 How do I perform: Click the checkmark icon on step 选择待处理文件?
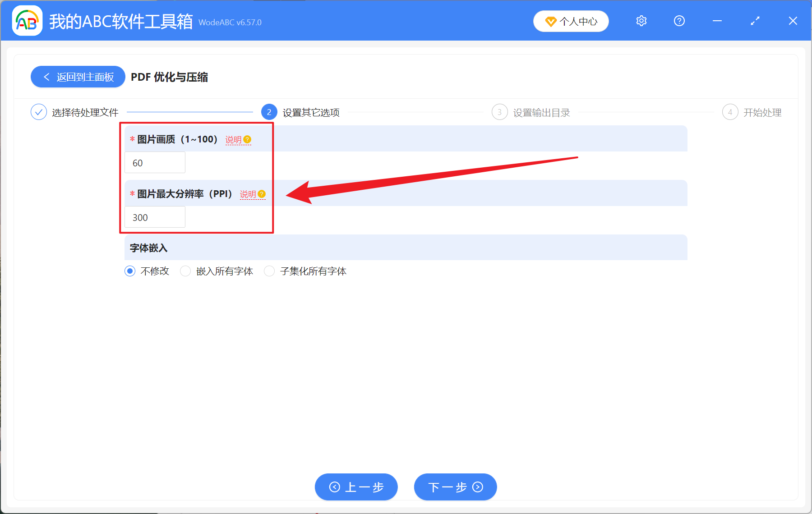[x=39, y=112]
